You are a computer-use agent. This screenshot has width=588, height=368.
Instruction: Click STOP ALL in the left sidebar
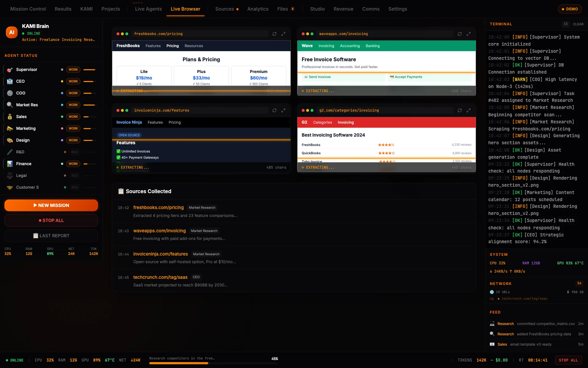[51, 220]
